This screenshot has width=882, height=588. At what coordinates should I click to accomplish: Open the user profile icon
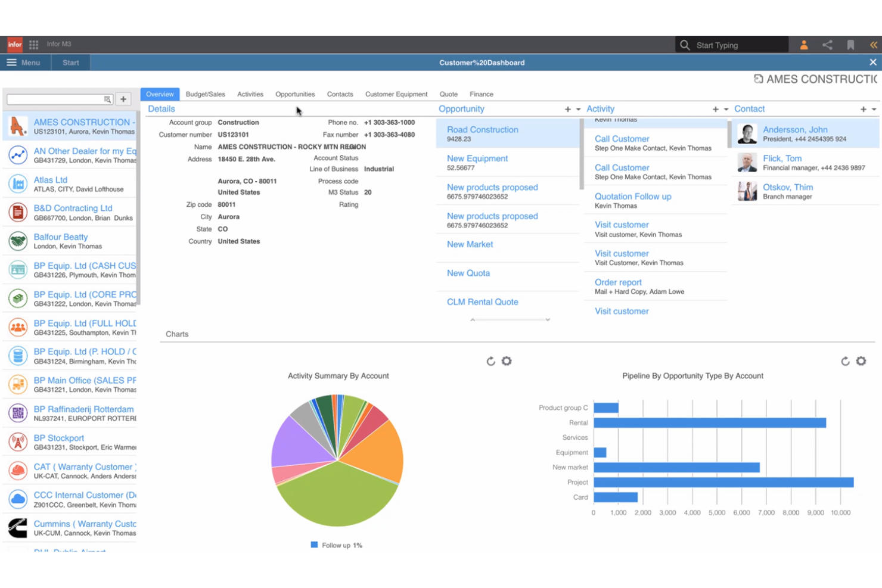[x=804, y=45]
